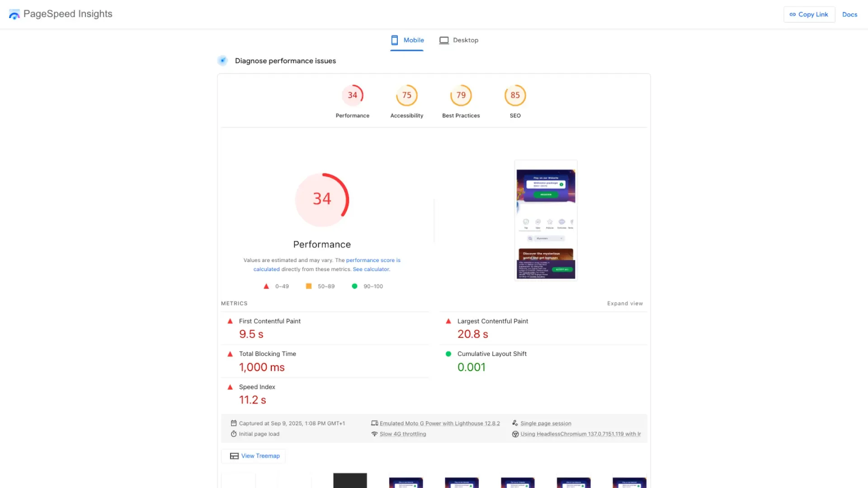Image resolution: width=868 pixels, height=488 pixels.
Task: Click the Accessibility score gauge 75
Action: [407, 95]
